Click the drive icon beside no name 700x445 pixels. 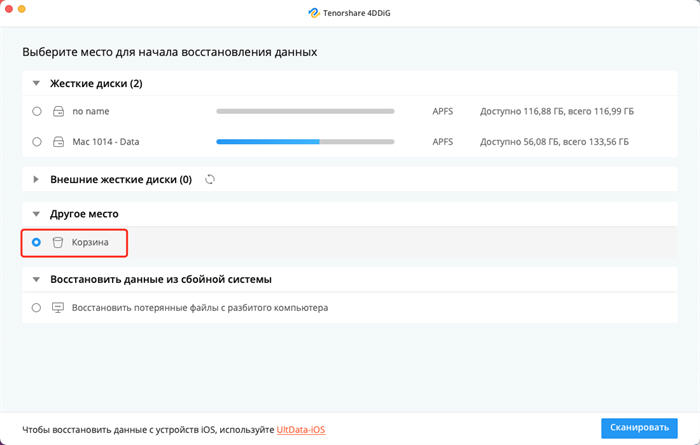click(58, 111)
